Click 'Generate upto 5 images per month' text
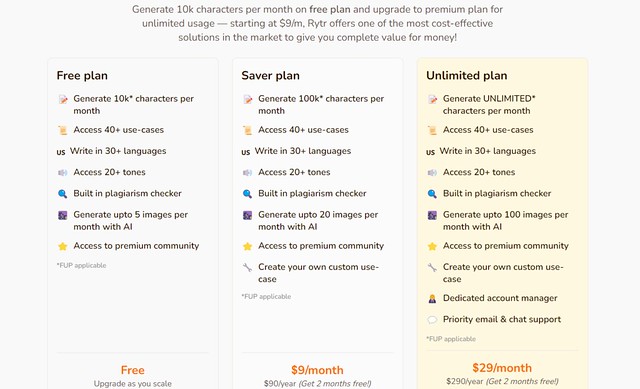The height and width of the screenshot is (389, 640). pos(131,220)
